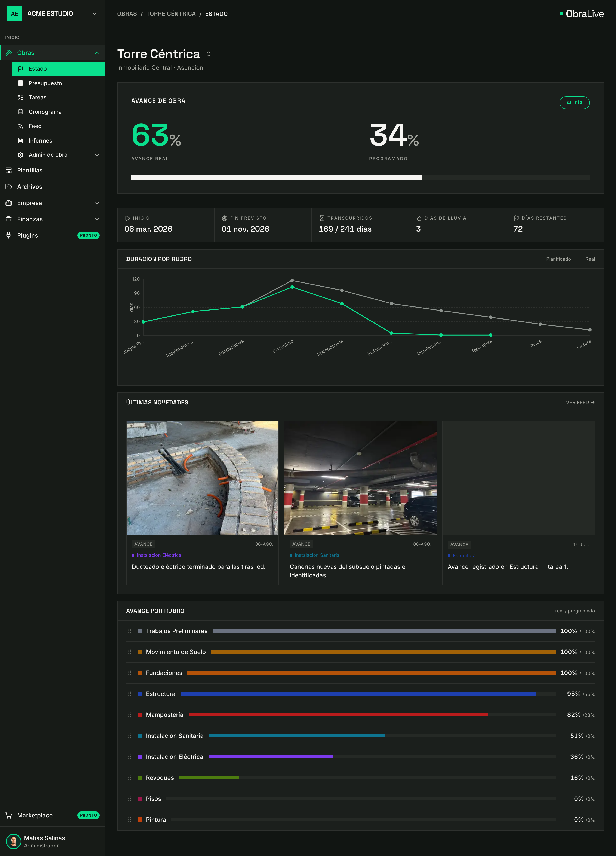Screen dimensions: 616x856
Task: Click the AL DÍA status badge
Action: coord(574,103)
